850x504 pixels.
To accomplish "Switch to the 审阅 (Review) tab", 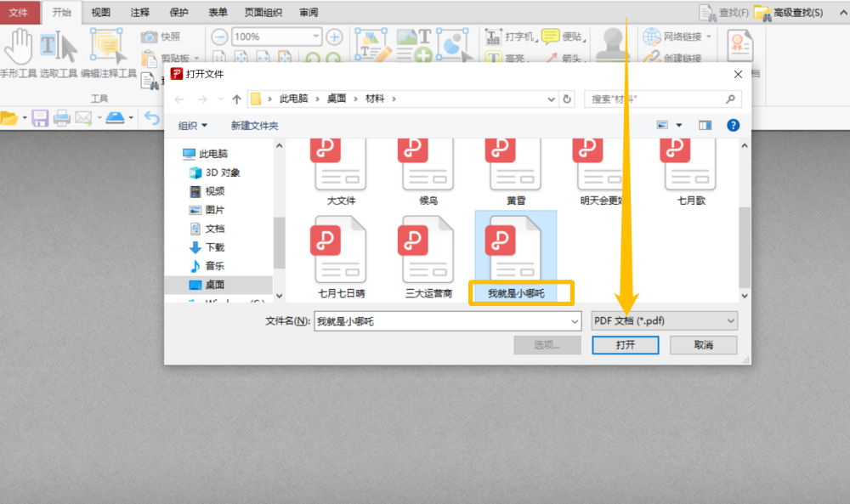I will tap(309, 13).
